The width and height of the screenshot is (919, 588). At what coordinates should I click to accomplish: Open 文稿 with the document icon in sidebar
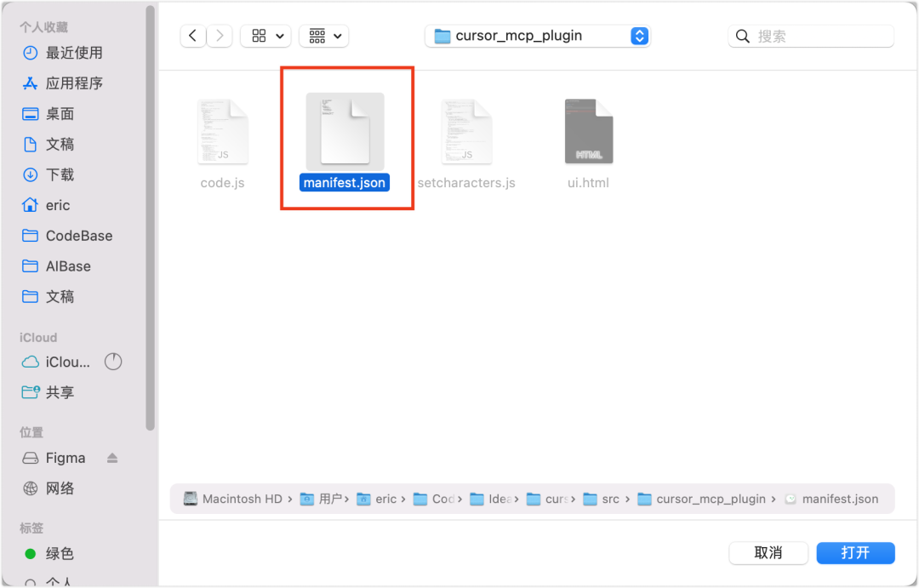48,144
